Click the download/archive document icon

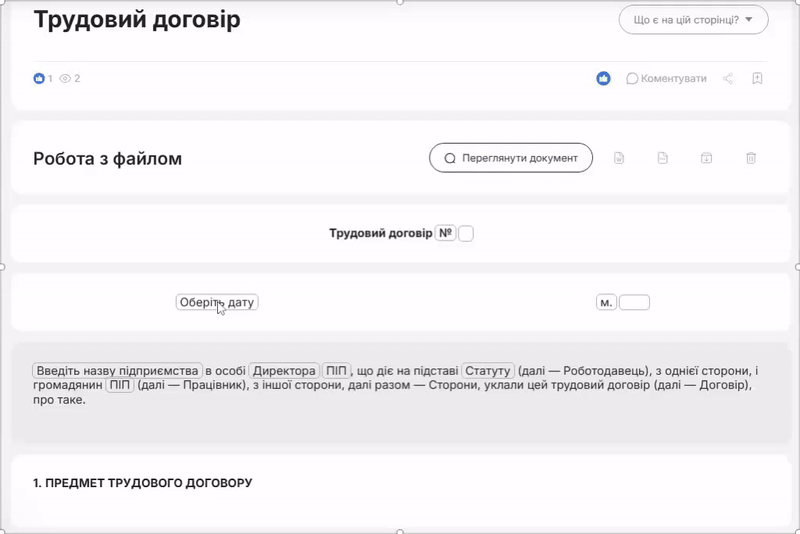tap(706, 158)
